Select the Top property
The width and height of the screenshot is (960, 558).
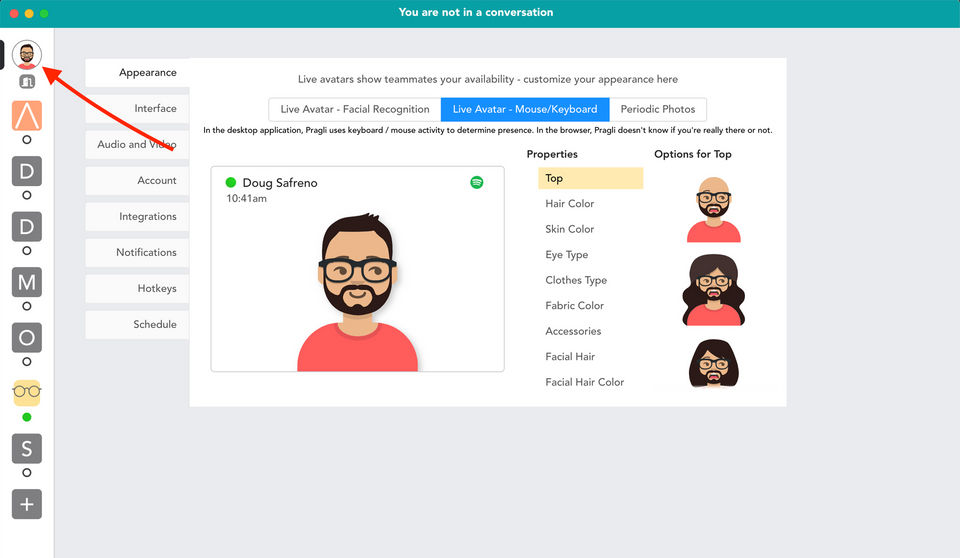click(x=591, y=178)
